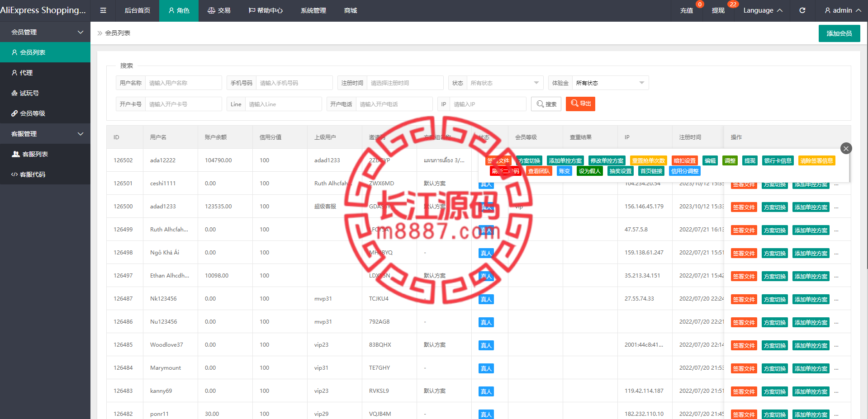Screen dimensions: 868x419
Task: Click 签署文件 for user Marymount
Action: click(744, 368)
